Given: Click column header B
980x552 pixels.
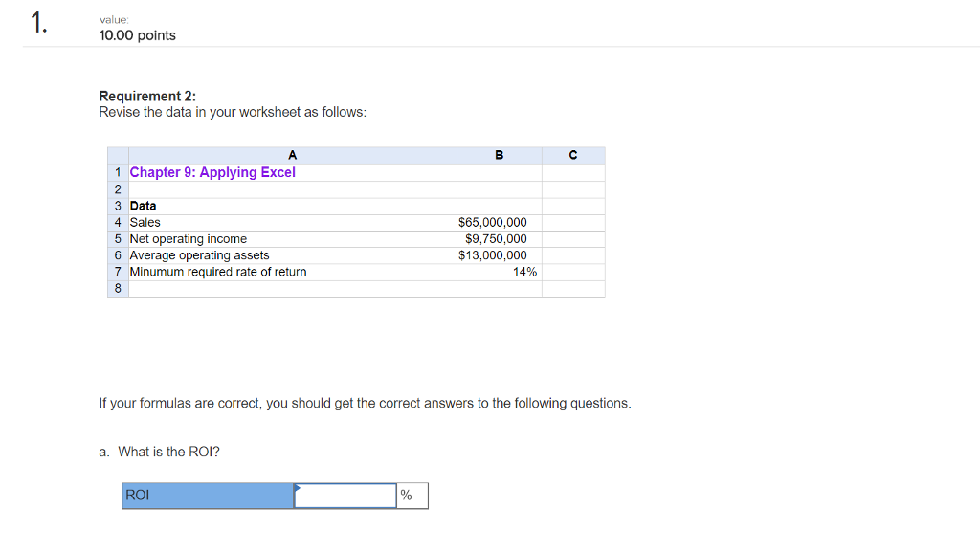Looking at the screenshot, I should [500, 156].
